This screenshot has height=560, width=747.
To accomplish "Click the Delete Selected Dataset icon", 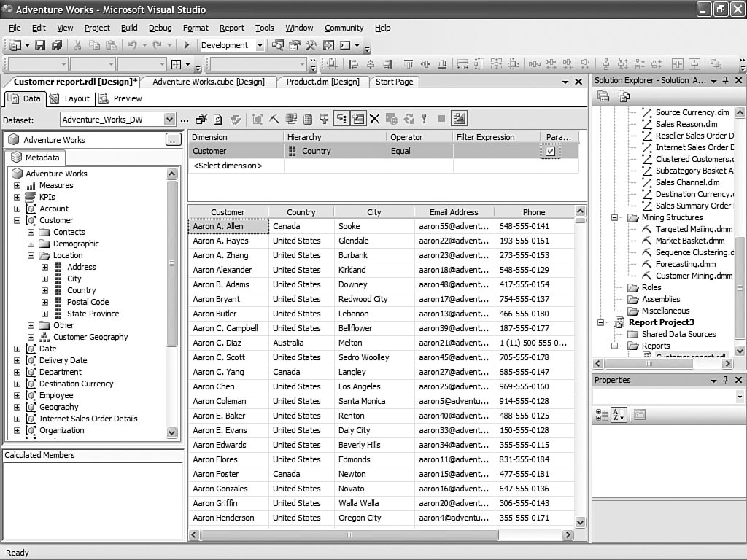I will 202,119.
